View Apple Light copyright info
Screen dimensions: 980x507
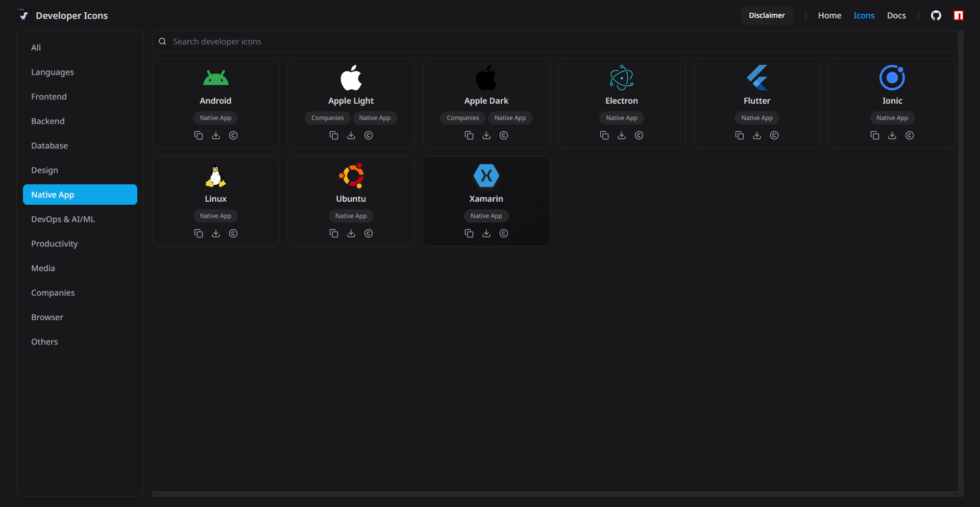coord(369,135)
